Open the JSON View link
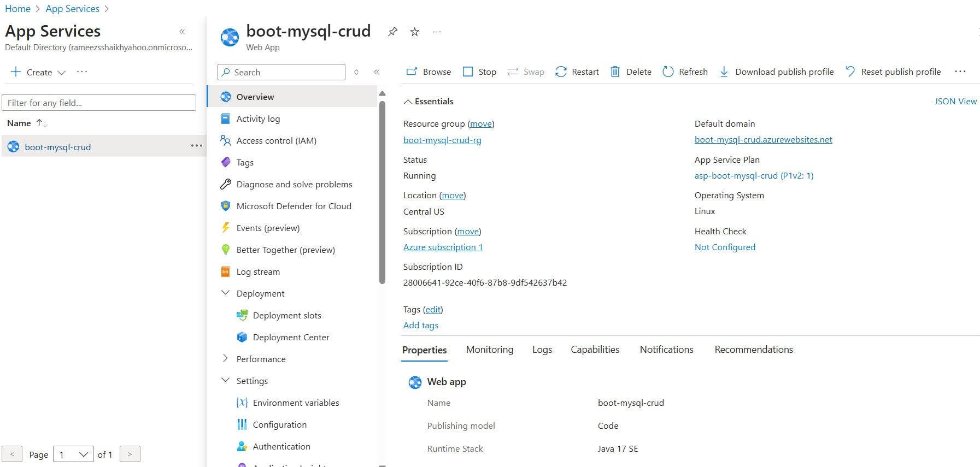The image size is (980, 467). (955, 101)
